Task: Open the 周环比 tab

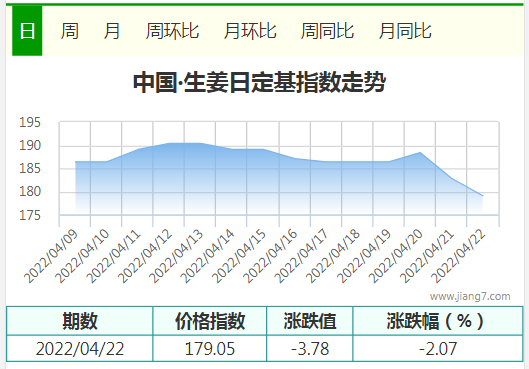Action: click(172, 31)
